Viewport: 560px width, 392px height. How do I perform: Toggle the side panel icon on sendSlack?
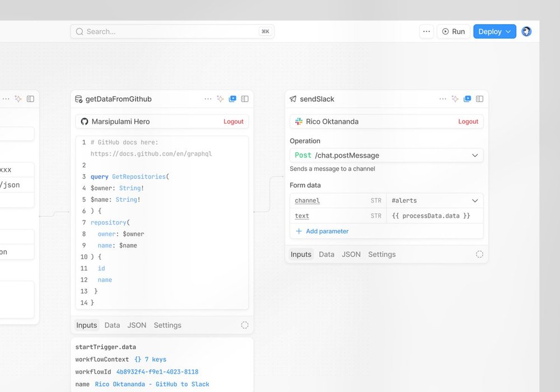pos(480,99)
